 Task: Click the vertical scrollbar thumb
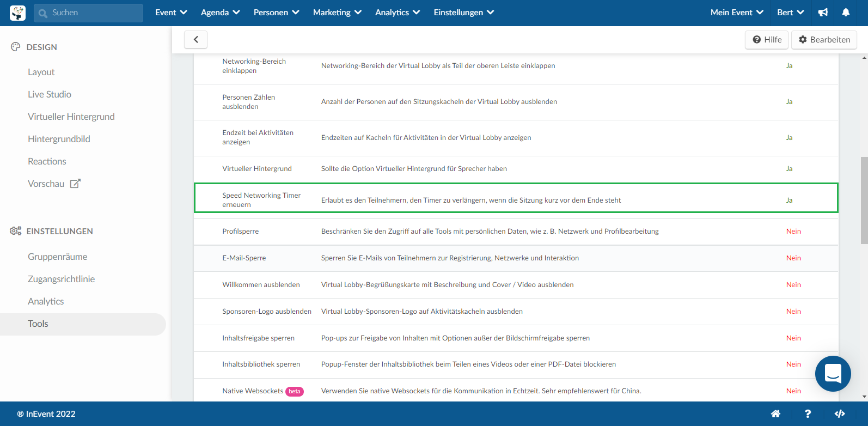(864, 200)
